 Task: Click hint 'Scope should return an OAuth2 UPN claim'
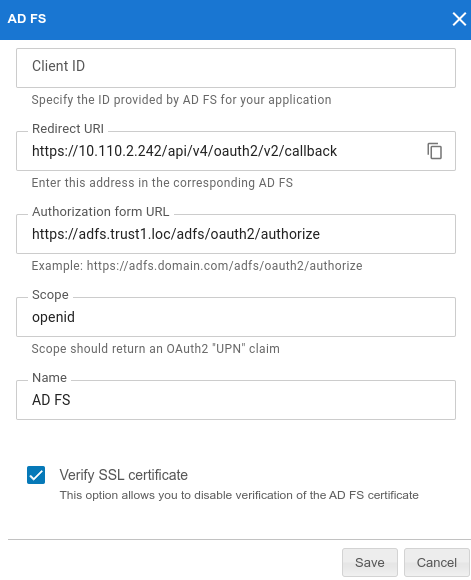155,348
